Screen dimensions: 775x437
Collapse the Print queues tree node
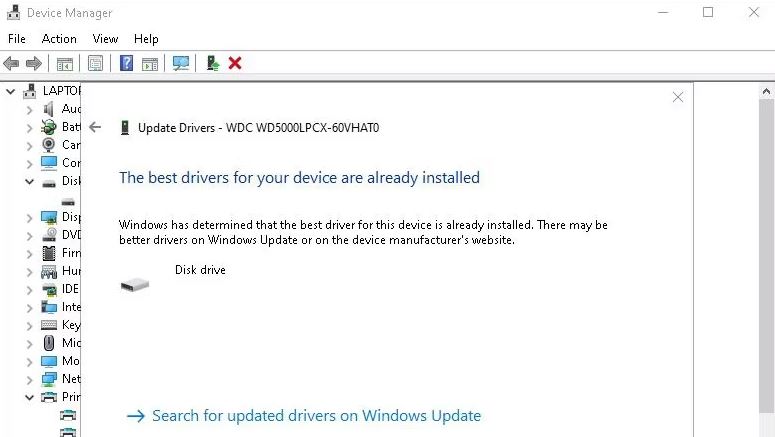pyautogui.click(x=29, y=397)
